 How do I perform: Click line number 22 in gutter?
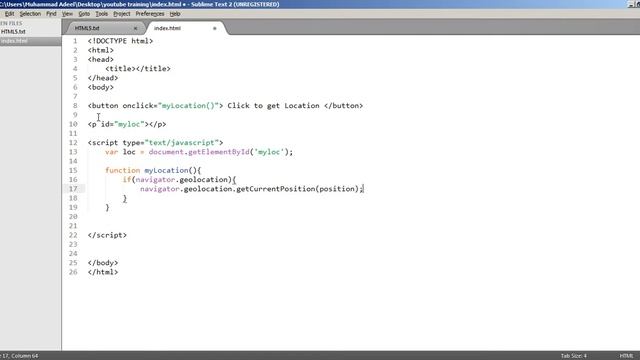coord(73,235)
